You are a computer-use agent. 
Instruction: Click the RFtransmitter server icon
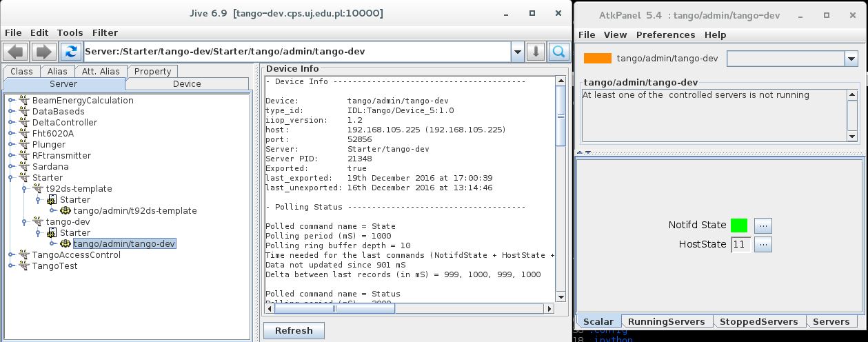coord(23,155)
